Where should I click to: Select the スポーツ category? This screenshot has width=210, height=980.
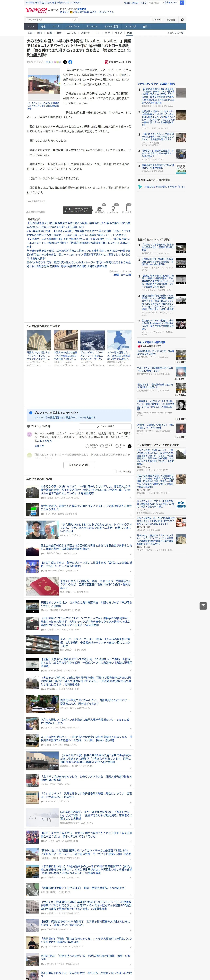[86, 33]
